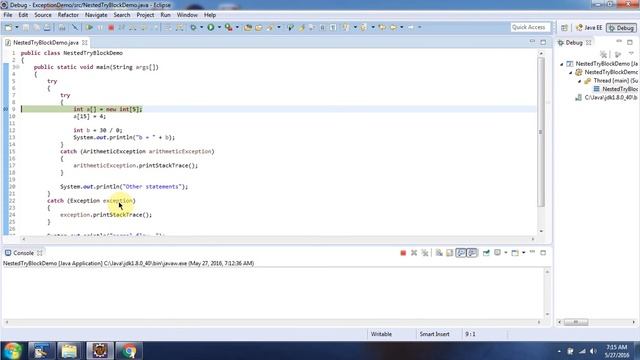640x360 pixels.
Task: Open the External Tools dropdown arrow
Action: (x=237, y=27)
